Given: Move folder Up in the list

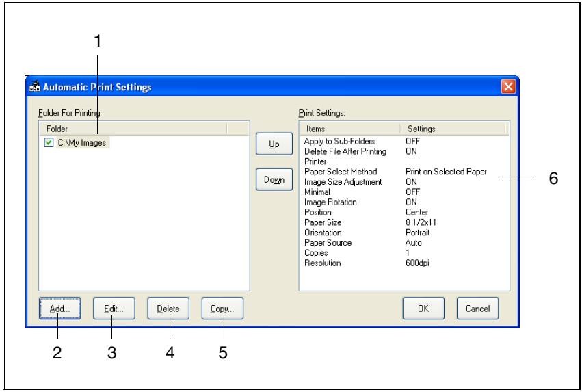Looking at the screenshot, I should [x=274, y=144].
